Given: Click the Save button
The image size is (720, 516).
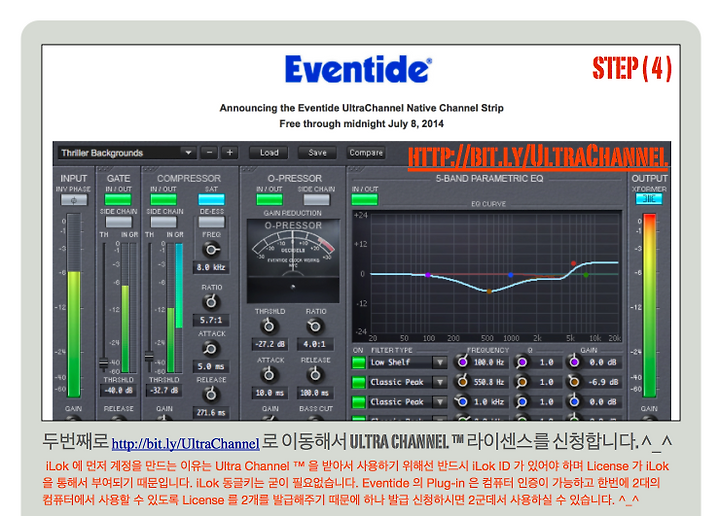Looking at the screenshot, I should click(x=317, y=152).
